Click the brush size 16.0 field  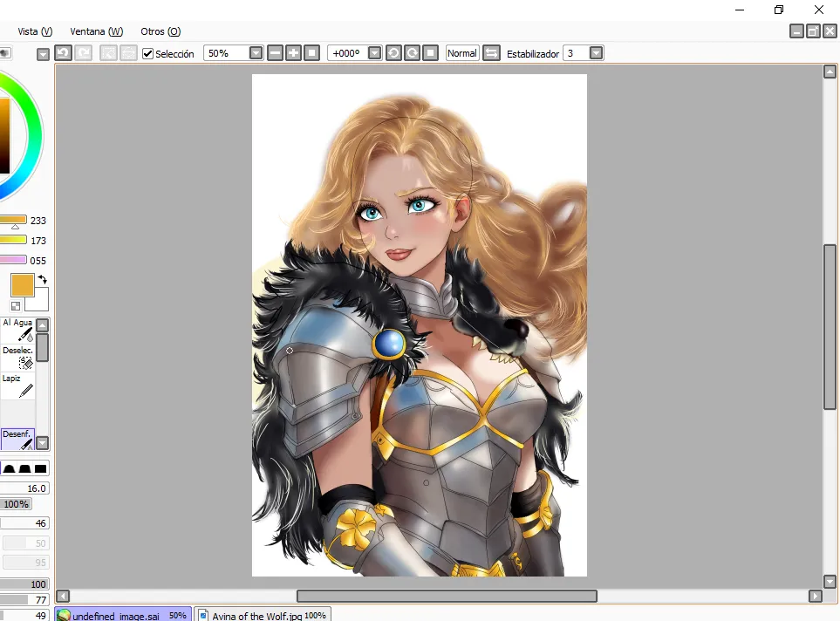(x=24, y=488)
